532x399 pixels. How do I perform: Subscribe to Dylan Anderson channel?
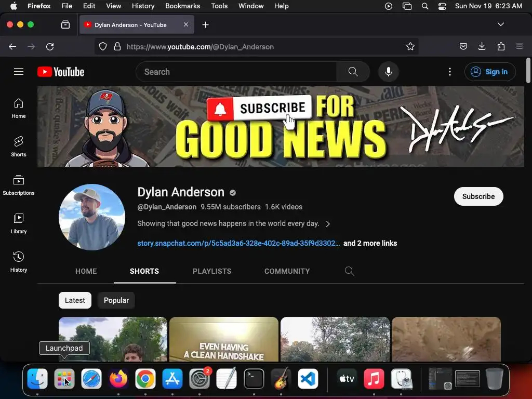click(478, 196)
